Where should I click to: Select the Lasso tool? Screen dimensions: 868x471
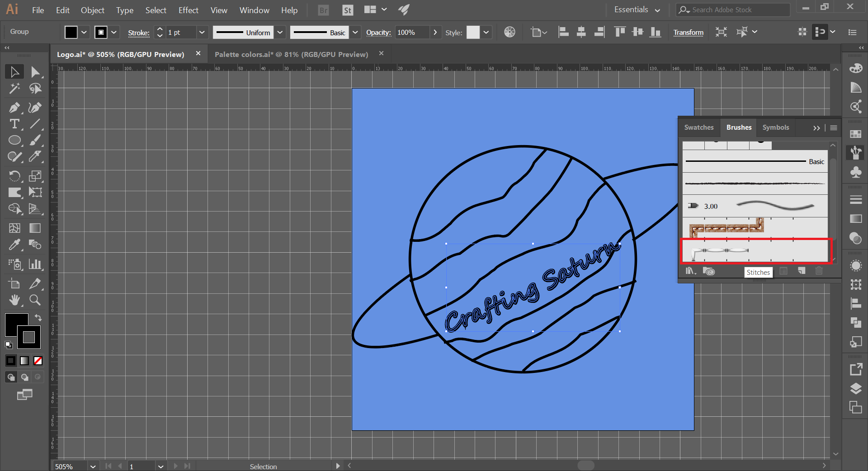[35, 88]
